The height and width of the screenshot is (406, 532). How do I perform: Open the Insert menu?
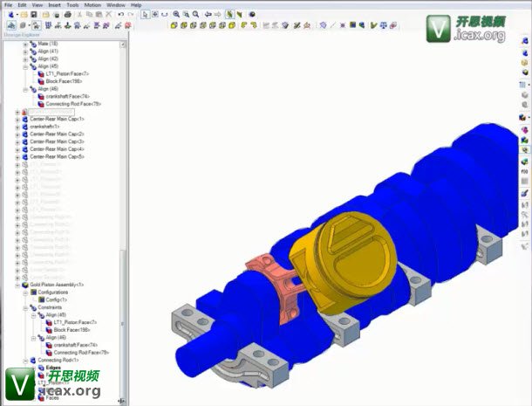click(x=54, y=5)
